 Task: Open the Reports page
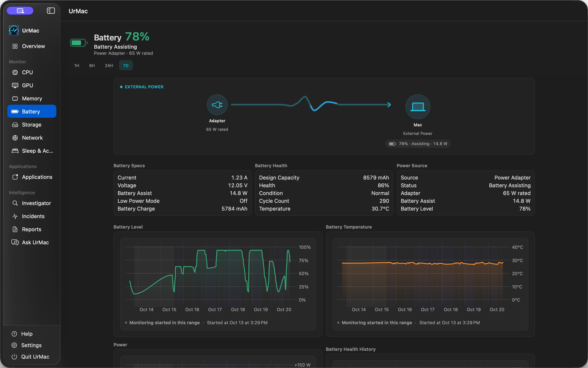(32, 229)
